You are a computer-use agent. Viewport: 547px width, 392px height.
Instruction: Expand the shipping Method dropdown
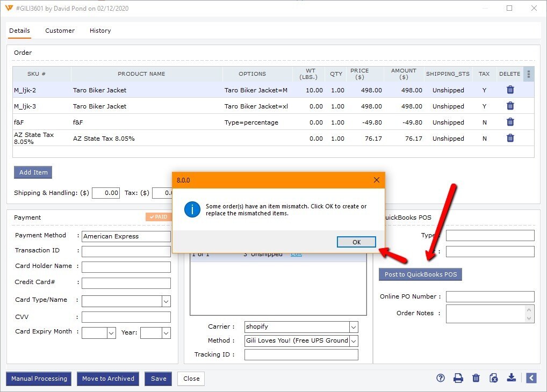(353, 340)
